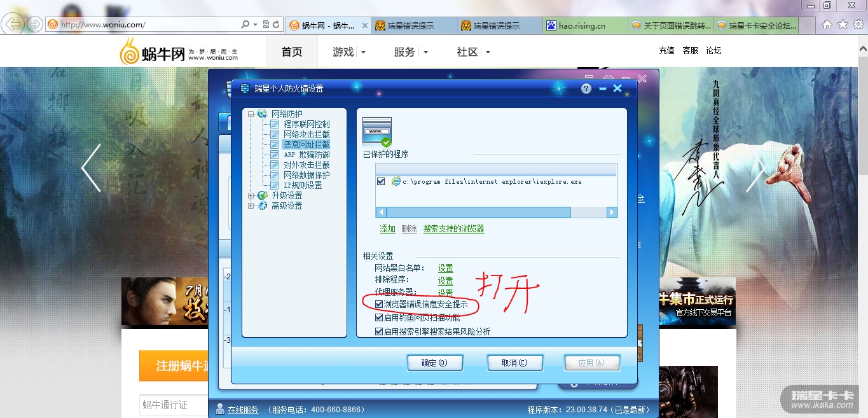Viewport: 868px width, 418px height.
Task: Click the 添加 link under protected programs
Action: click(387, 229)
